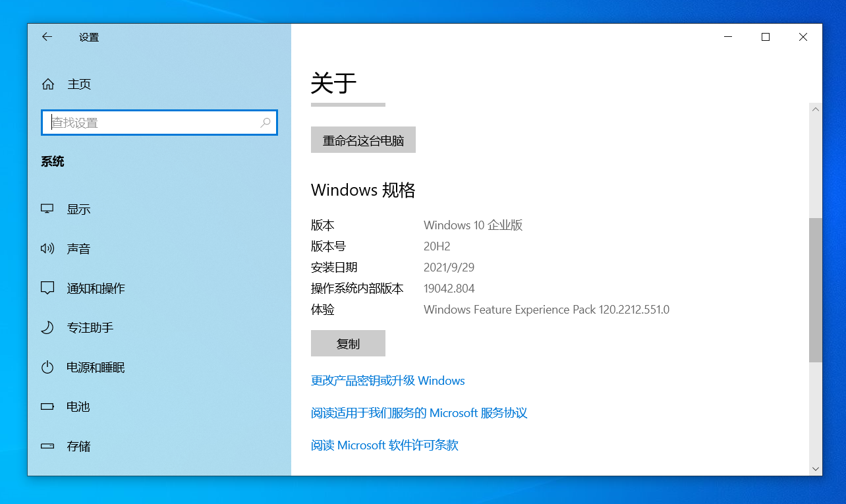Open the 电池 settings page
This screenshot has width=846, height=504.
pos(159,406)
